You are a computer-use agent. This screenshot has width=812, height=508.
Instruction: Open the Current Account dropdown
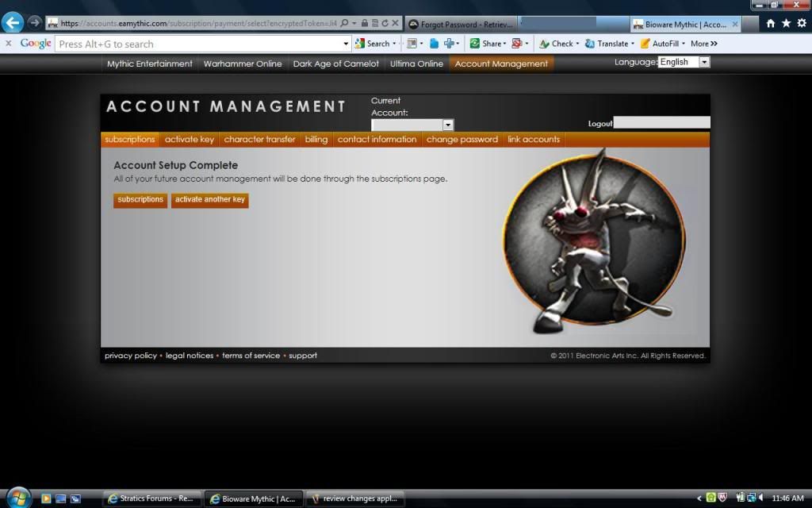[x=412, y=125]
